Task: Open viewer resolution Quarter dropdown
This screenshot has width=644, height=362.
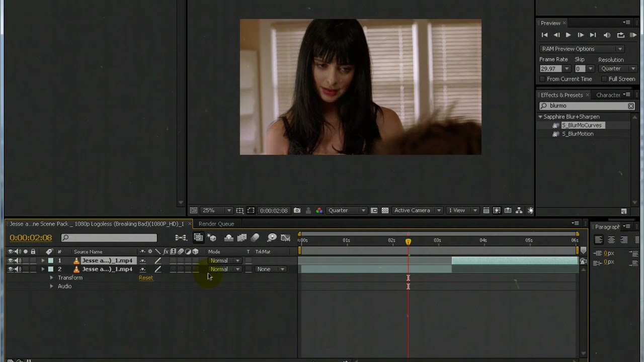Action: 347,211
